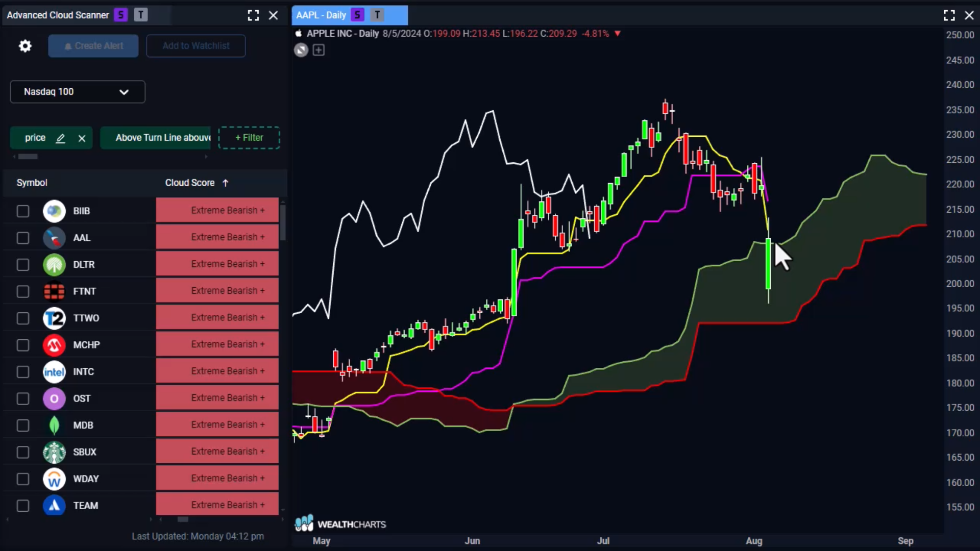Click the BIIB company logo
This screenshot has height=551, width=980.
54,211
